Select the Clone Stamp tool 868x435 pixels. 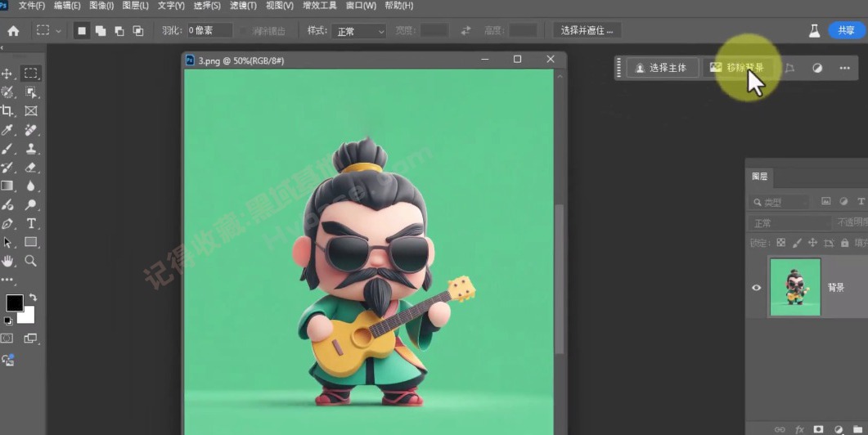(31, 149)
